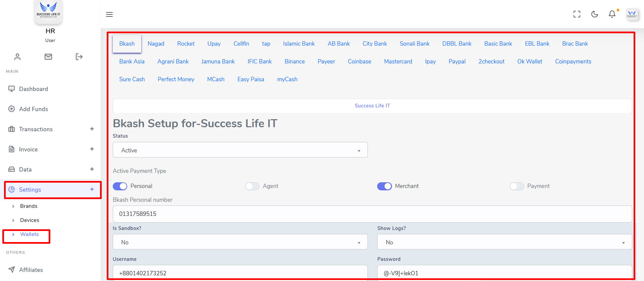Open the Wallets settings submenu item
The width and height of the screenshot is (644, 281).
[30, 234]
